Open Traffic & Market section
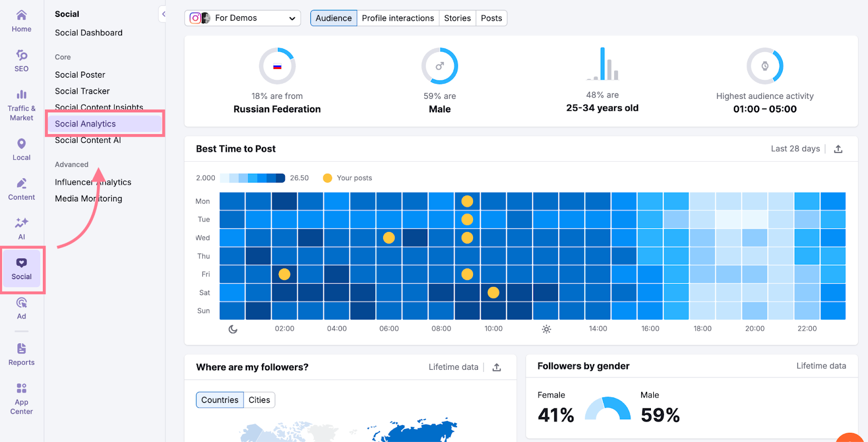This screenshot has width=868, height=442. [22, 105]
